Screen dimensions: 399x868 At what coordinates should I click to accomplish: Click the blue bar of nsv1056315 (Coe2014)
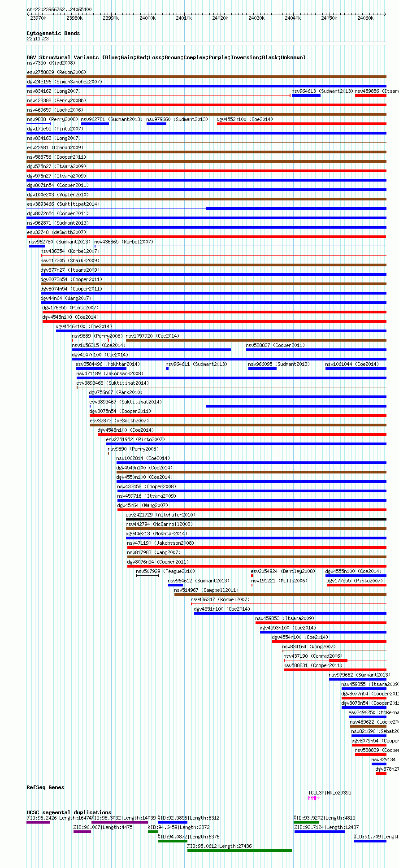(152, 350)
